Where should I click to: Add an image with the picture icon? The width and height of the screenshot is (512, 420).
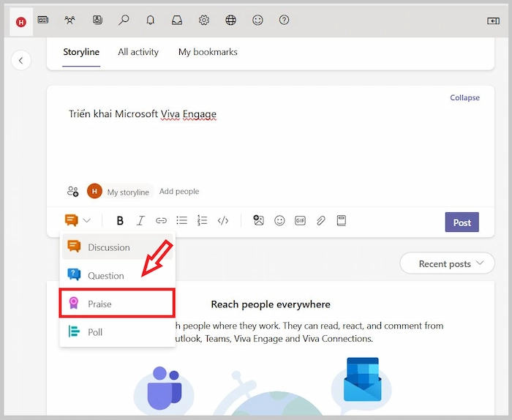pyautogui.click(x=259, y=220)
